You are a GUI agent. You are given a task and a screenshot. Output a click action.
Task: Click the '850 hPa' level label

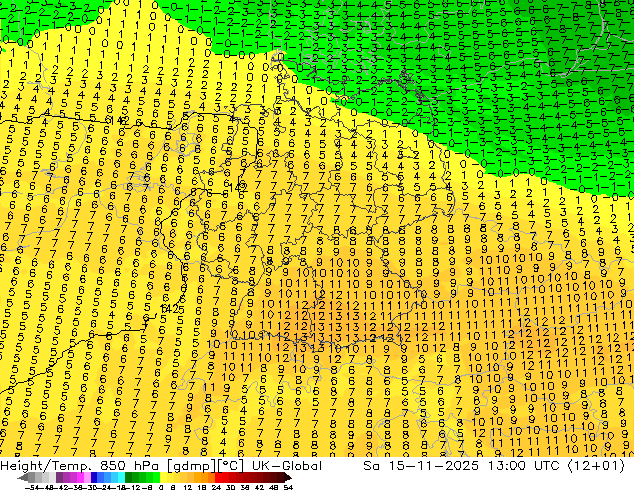click(x=129, y=466)
